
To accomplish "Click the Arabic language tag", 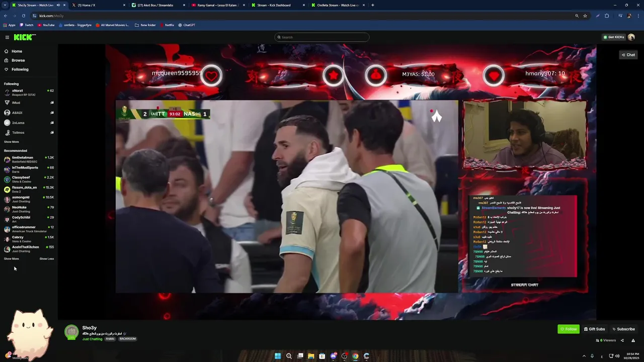I will (110, 339).
